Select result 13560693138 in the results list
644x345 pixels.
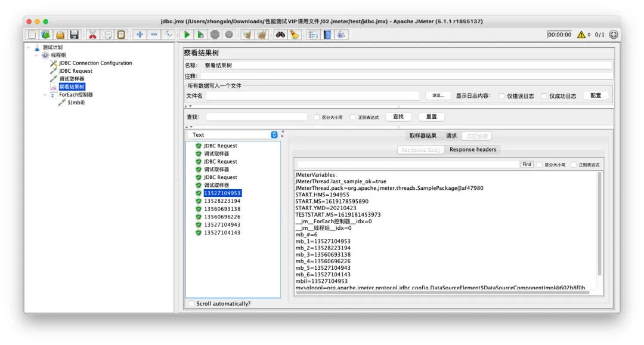pos(222,209)
